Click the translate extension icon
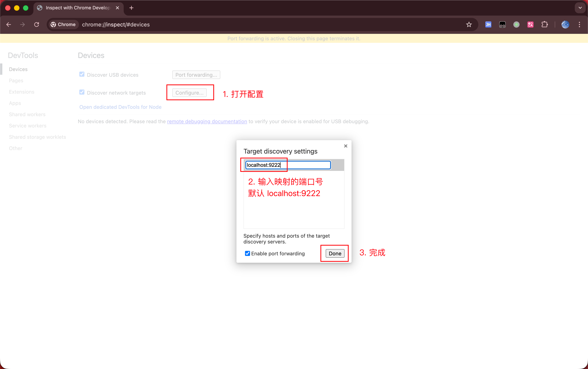 [x=530, y=24]
